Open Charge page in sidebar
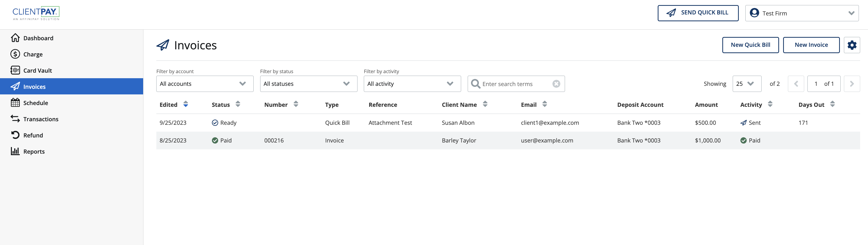Screen dimensions: 868x245 coord(71,54)
